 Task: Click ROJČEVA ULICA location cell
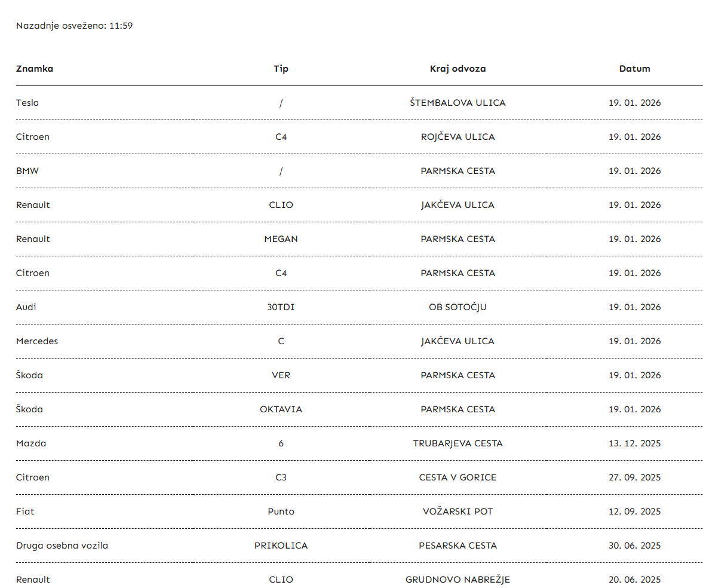pos(458,137)
